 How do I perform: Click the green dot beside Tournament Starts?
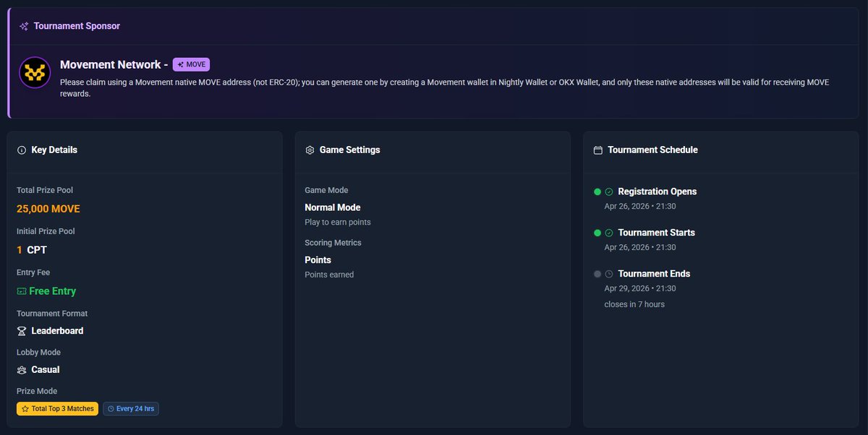(x=597, y=233)
